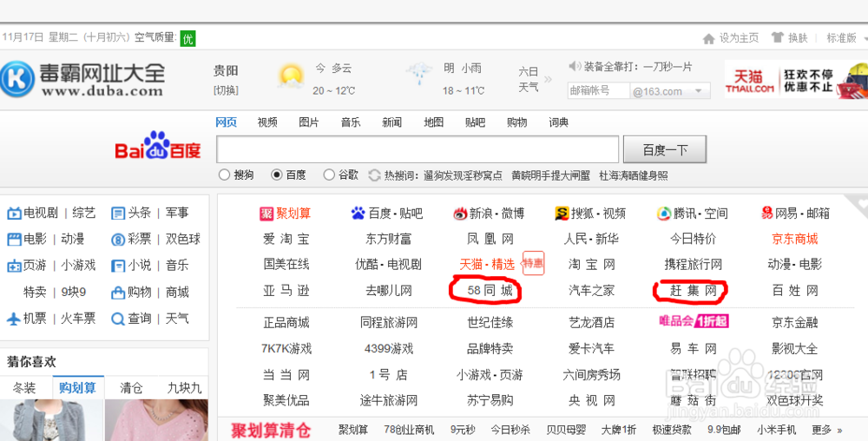This screenshot has width=868, height=441.
Task: Click the NetEase icon beside 网易·邮箱
Action: coord(767,213)
